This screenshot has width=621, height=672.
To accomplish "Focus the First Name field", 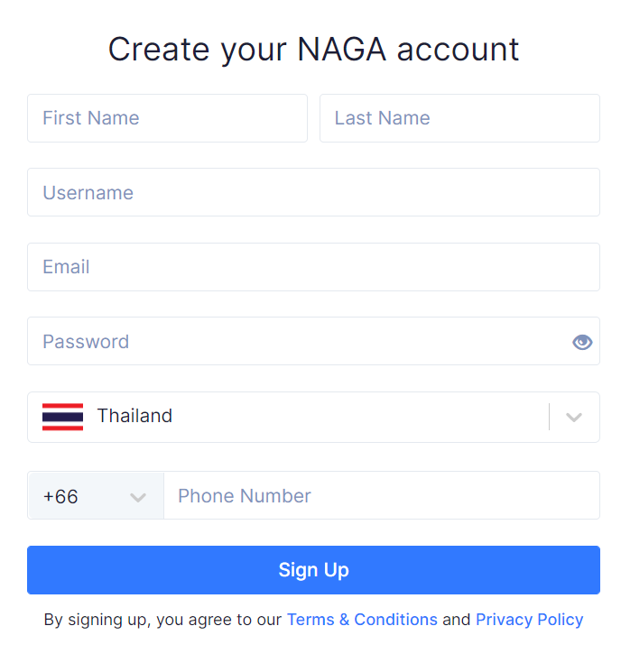I will tap(167, 118).
